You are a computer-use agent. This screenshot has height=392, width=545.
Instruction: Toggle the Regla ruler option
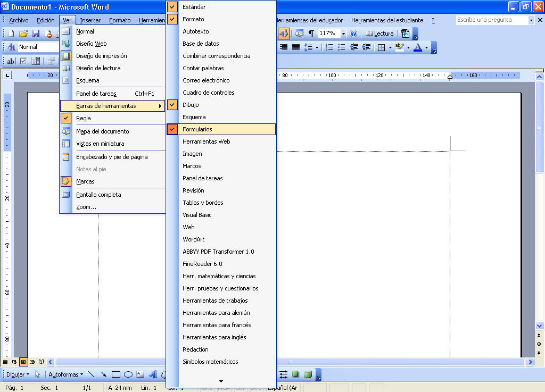113,118
